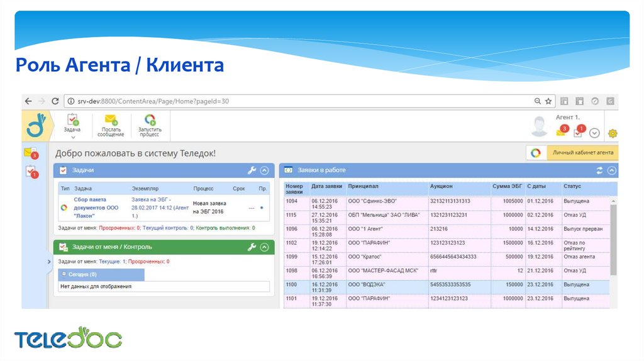Open wrench settings of the Задачи panel
Viewport: 644px width, 361px height.
[x=252, y=170]
